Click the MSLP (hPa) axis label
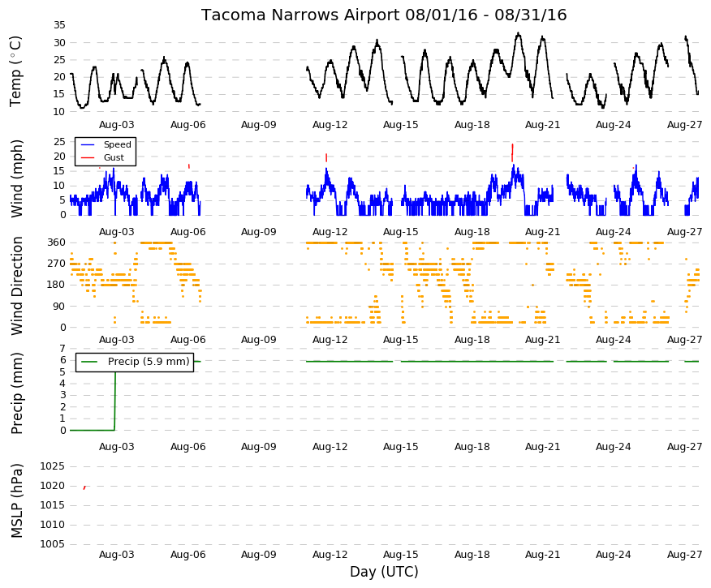The image size is (711, 588). click(16, 500)
